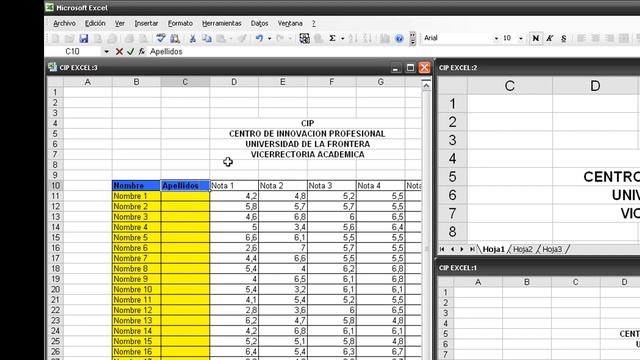Switch to Hoja2 tab in CIP EXCEL:2

522,249
